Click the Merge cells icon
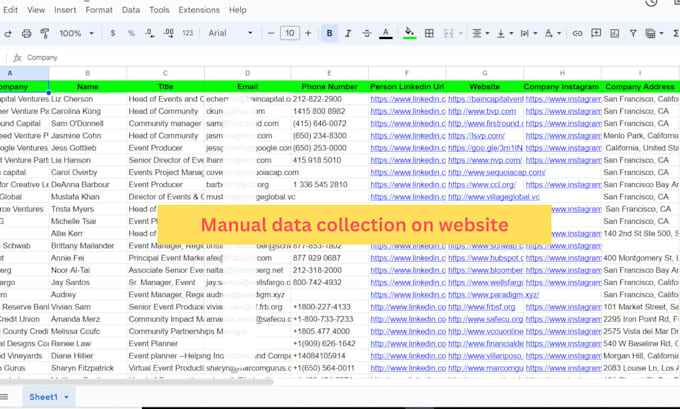 [x=448, y=33]
